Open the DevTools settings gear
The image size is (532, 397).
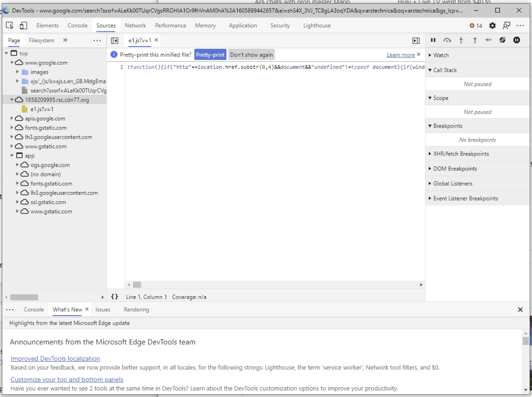coord(492,25)
